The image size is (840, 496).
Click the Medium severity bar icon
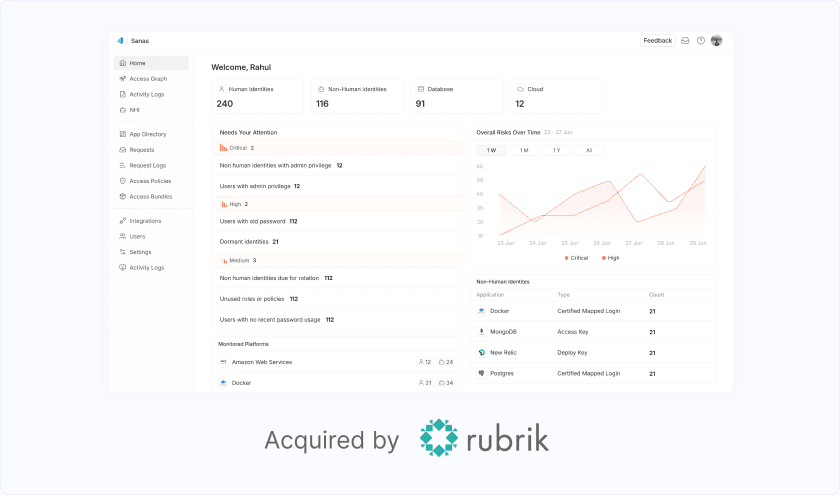(224, 261)
